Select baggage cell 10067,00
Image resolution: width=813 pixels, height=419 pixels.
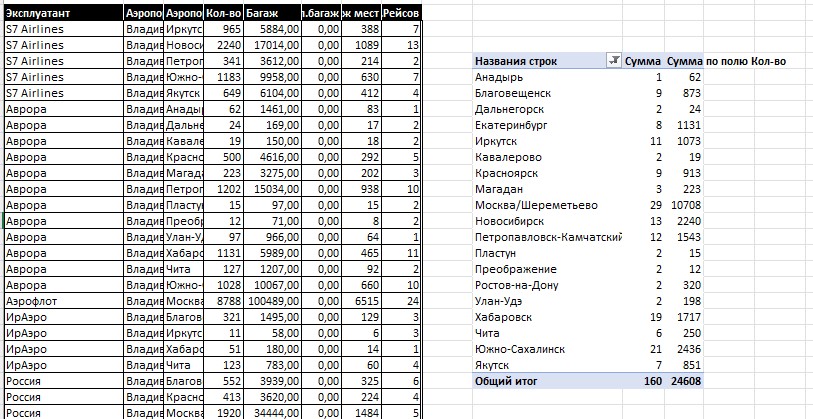click(x=272, y=285)
